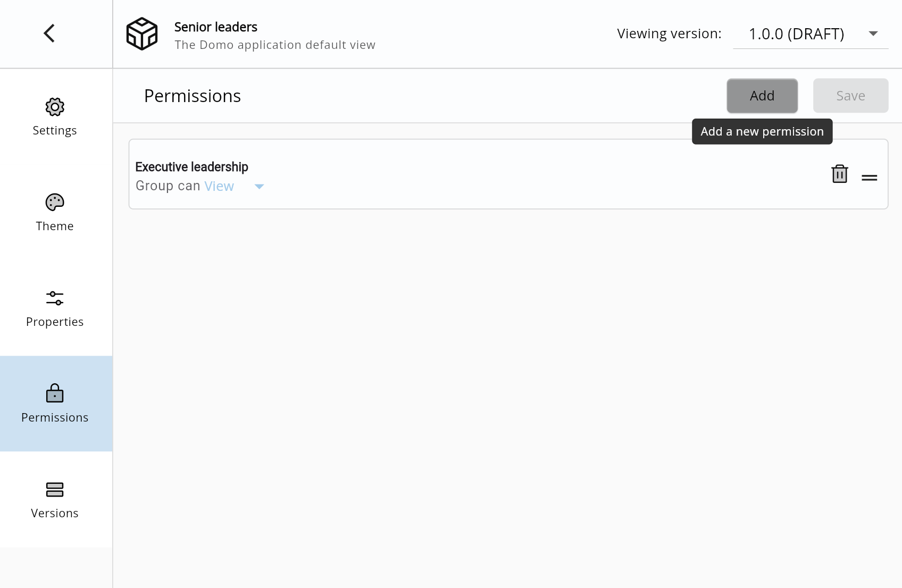
Task: Click the Senior leaders app cube icon
Action: click(x=141, y=33)
